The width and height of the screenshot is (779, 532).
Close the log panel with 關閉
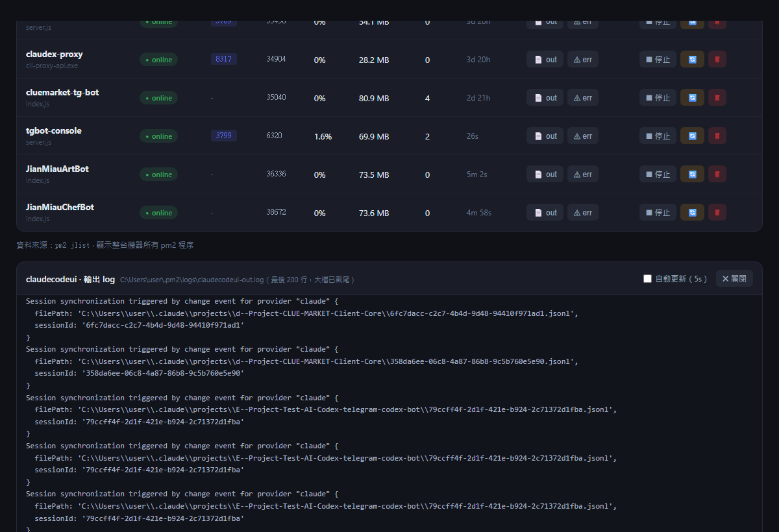click(x=734, y=279)
